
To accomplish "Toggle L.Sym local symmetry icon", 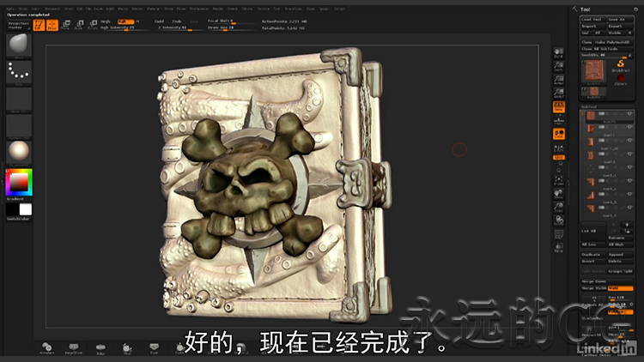I will [x=559, y=148].
